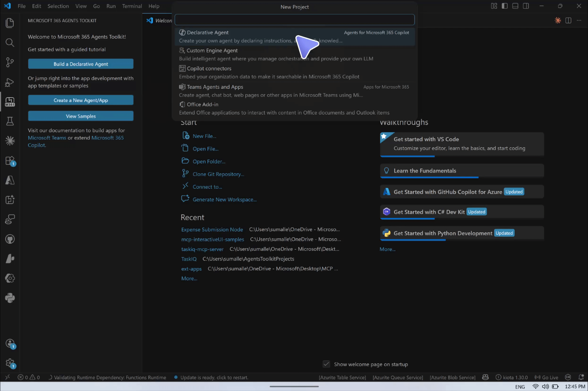Open the Search view icon
Viewport: 588px width, 391px height.
[10, 43]
